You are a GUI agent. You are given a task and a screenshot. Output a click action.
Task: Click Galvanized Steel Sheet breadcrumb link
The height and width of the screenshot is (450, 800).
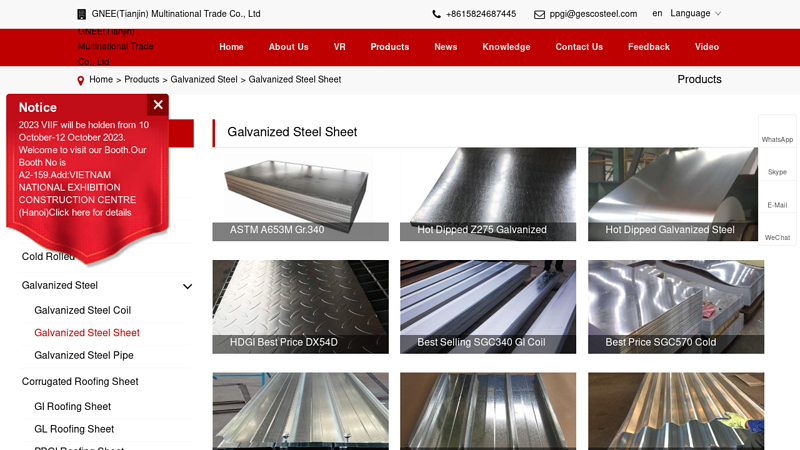coord(295,80)
